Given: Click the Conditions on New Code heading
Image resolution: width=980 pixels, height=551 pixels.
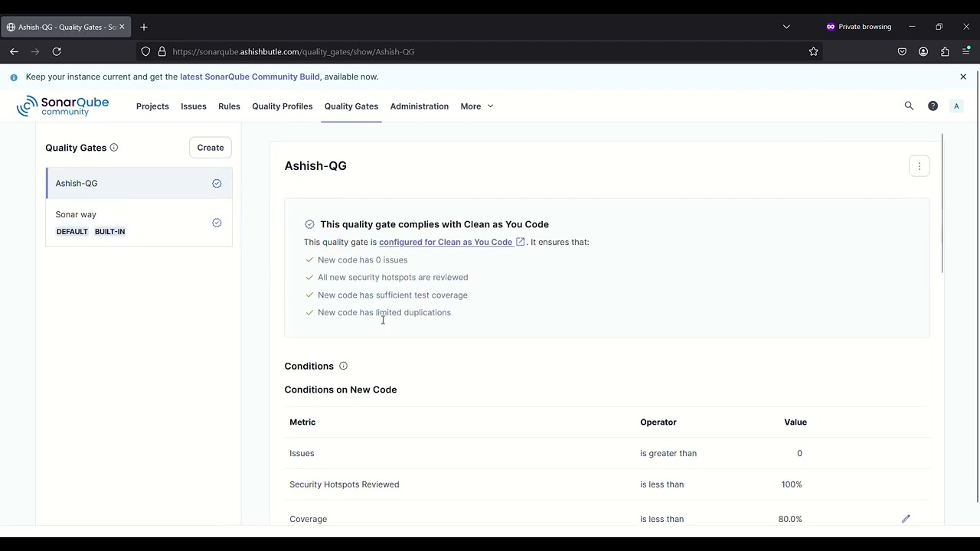Looking at the screenshot, I should click(341, 390).
